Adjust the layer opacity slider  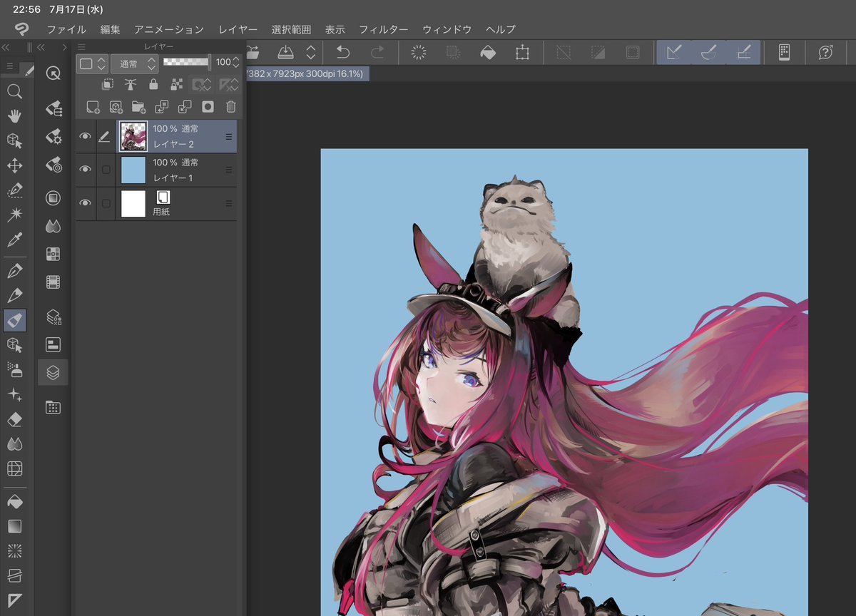(x=187, y=62)
